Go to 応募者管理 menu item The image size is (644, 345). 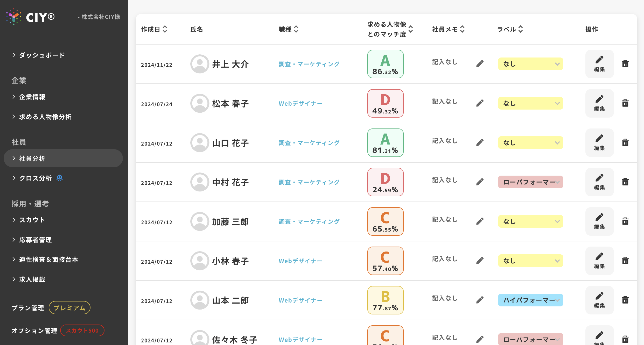[36, 240]
